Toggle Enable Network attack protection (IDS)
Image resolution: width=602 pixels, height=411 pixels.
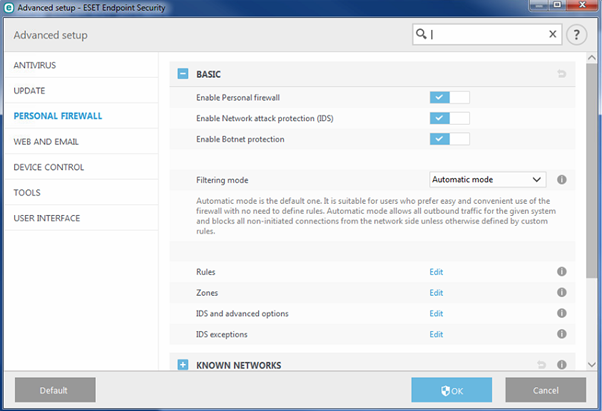pos(450,118)
